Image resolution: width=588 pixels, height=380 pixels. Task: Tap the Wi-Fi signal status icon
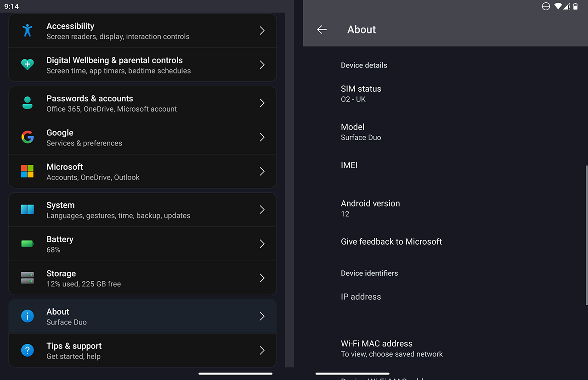[x=558, y=6]
